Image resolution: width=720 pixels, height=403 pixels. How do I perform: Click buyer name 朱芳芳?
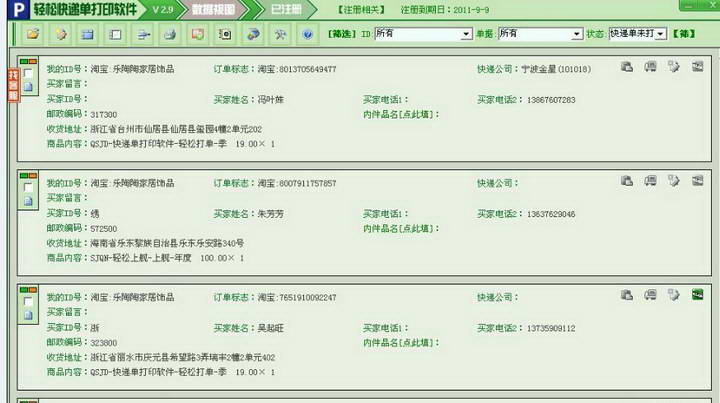tap(270, 214)
